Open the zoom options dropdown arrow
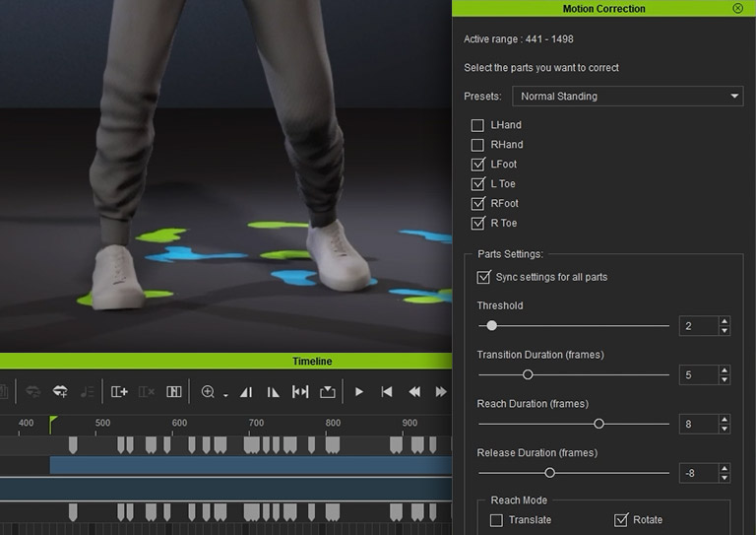The image size is (756, 535). point(225,395)
